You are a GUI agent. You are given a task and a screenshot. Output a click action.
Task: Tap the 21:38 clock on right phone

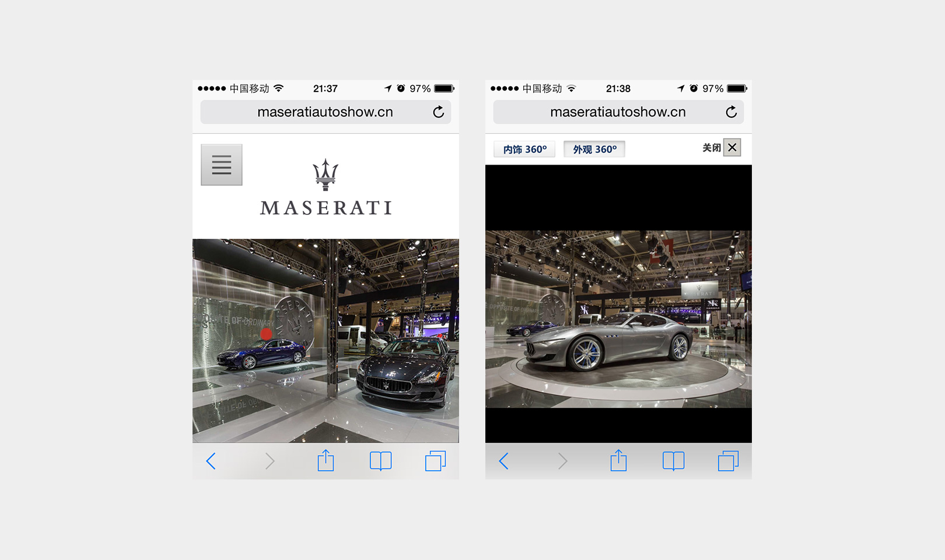tap(618, 89)
